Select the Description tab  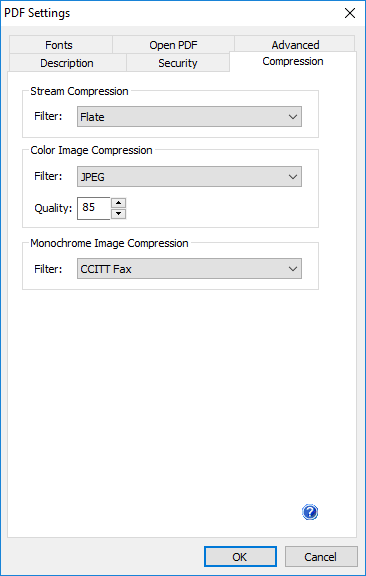67,63
